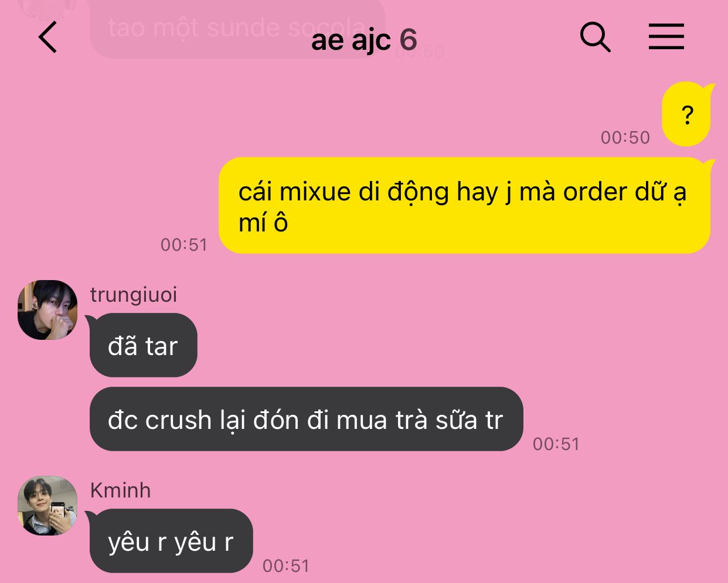Open the trungiuoi username label
The height and width of the screenshot is (583, 728).
pos(134,295)
